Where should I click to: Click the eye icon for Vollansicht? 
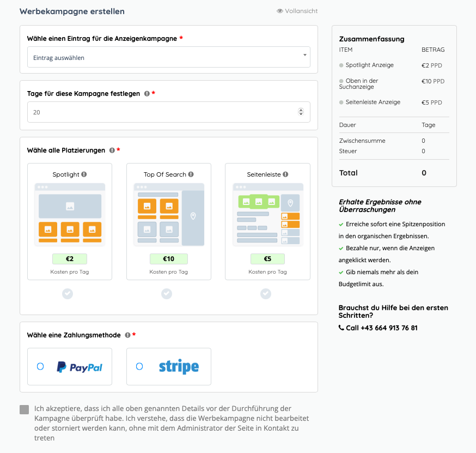[x=280, y=11]
